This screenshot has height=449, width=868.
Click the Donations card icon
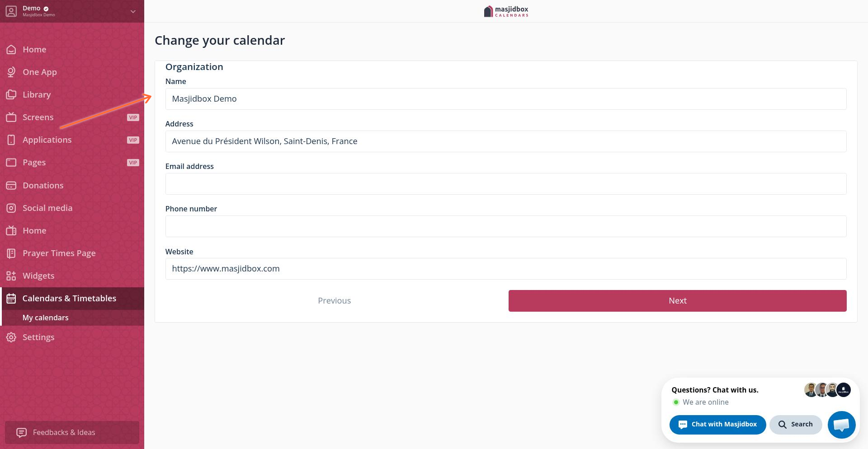[x=11, y=186]
